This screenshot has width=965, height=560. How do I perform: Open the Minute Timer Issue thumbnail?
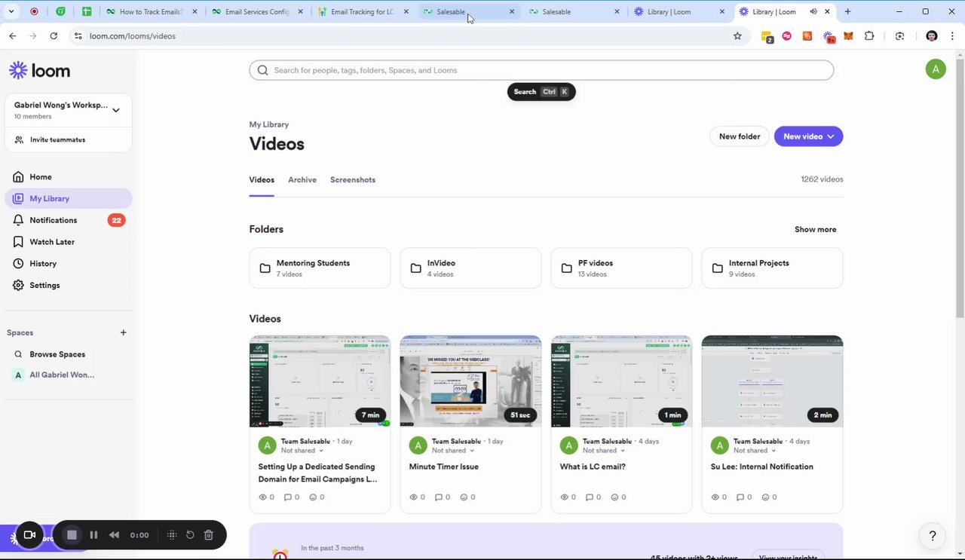(x=470, y=381)
